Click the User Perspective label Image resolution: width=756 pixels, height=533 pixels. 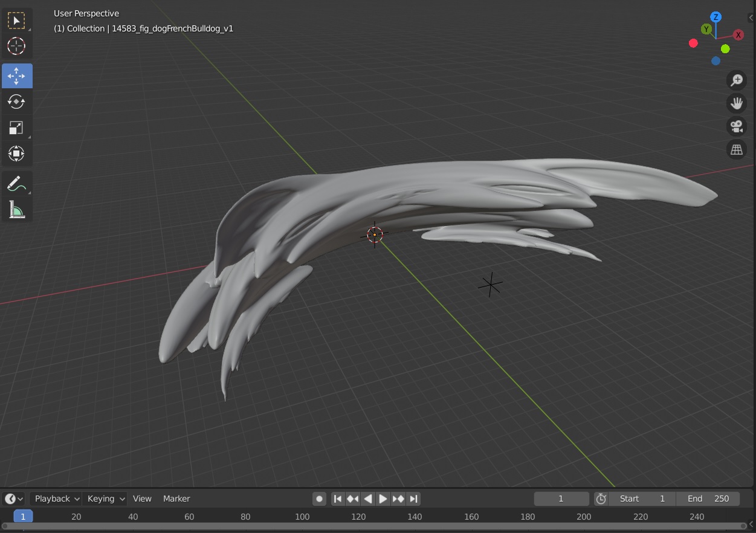click(x=86, y=13)
